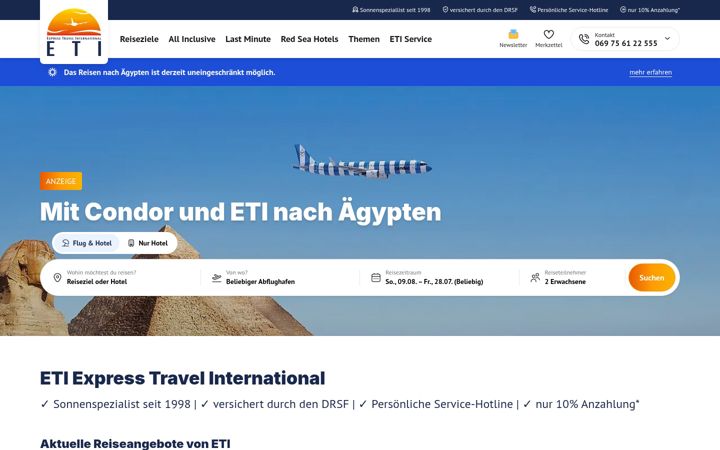This screenshot has width=720, height=450.
Task: Click the airplane departure icon
Action: [216, 278]
